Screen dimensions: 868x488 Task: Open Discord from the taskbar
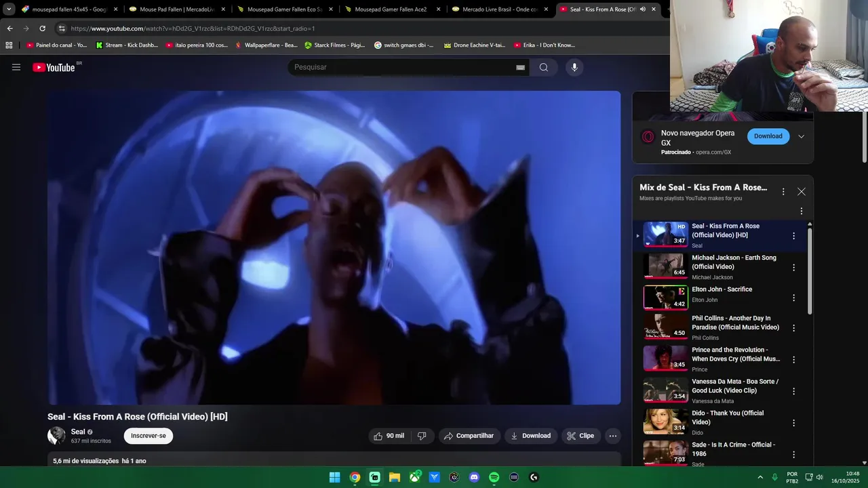click(474, 477)
